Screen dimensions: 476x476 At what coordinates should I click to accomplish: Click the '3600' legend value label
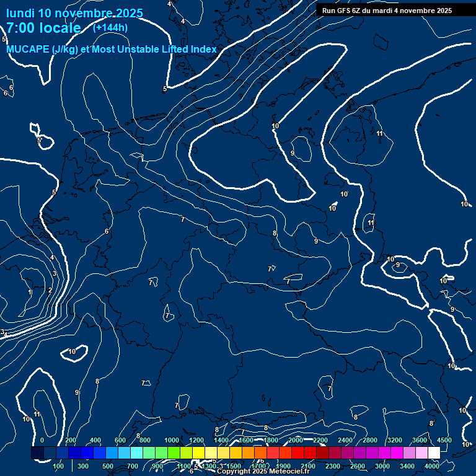420,440
